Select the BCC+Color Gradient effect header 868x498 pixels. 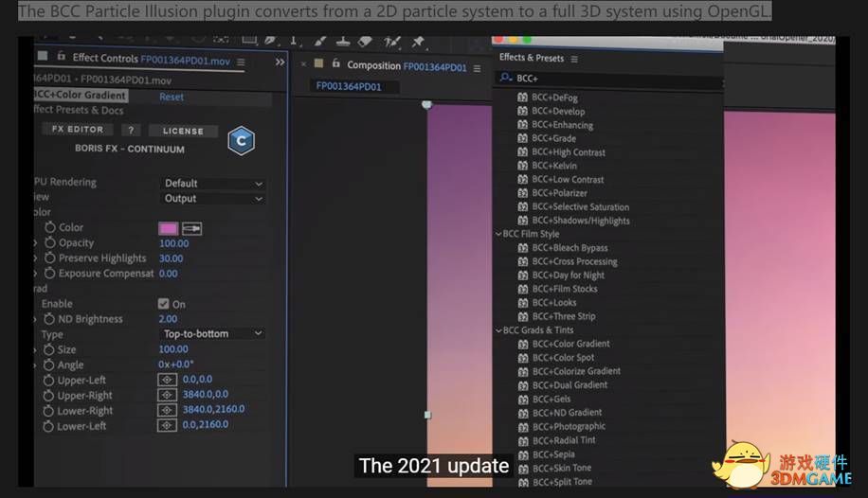[81, 96]
